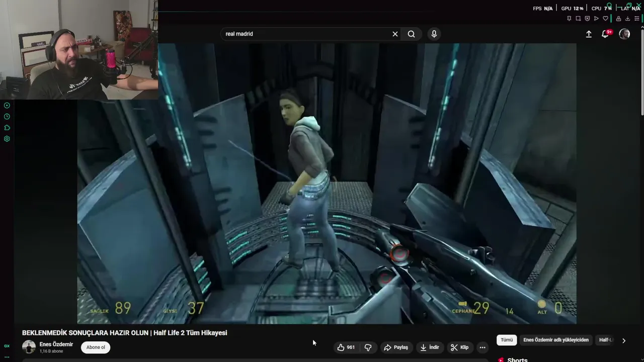
Task: Click the Enes Özdemir channel avatar
Action: click(x=29, y=347)
